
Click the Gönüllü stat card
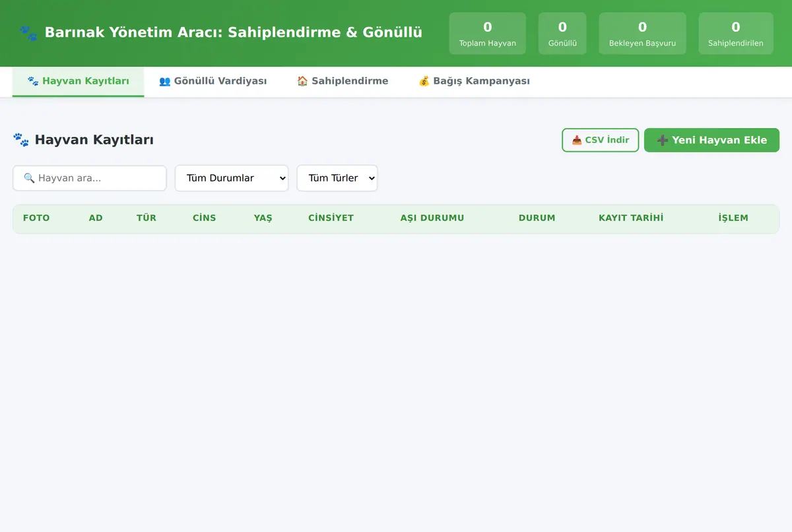pyautogui.click(x=562, y=34)
